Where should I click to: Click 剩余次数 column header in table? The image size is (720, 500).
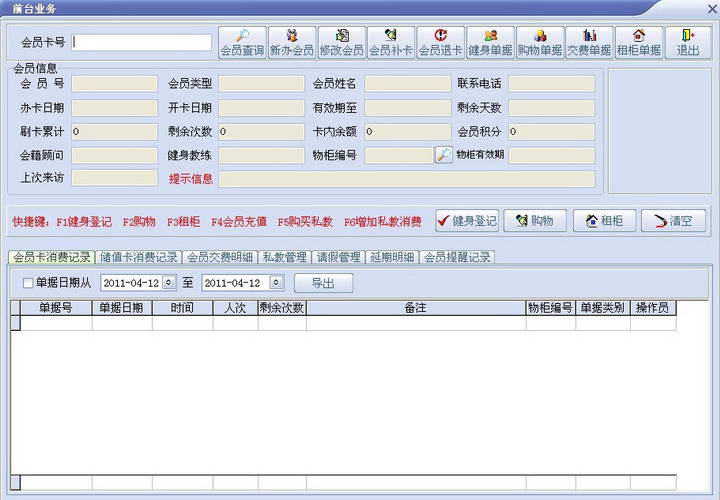point(282,308)
